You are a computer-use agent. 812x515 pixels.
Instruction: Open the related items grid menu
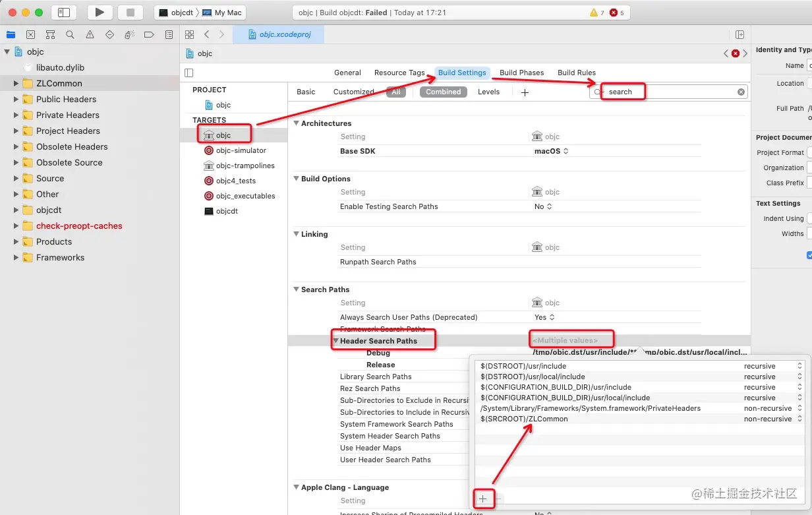point(189,34)
